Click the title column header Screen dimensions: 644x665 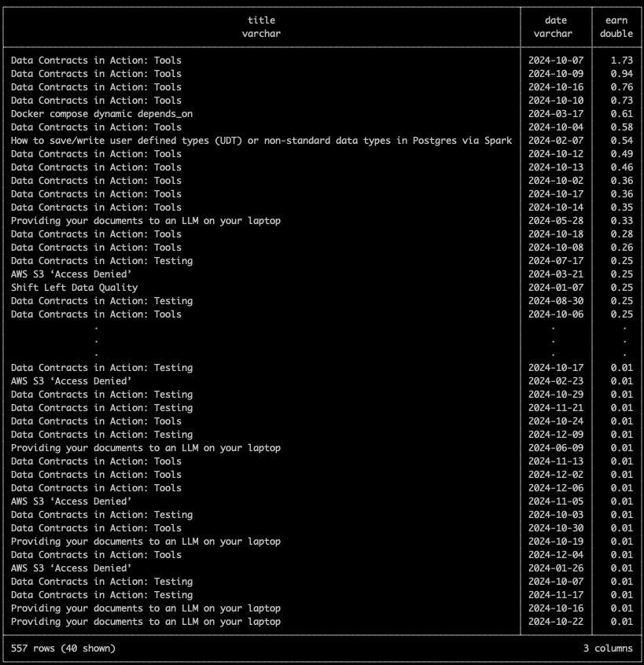click(x=261, y=20)
